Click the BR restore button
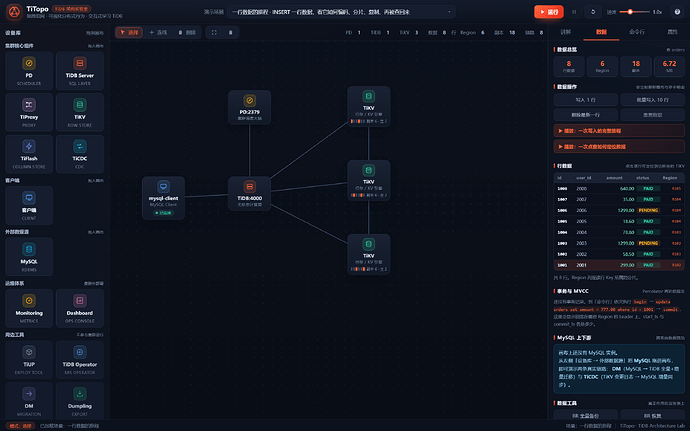Viewport: 690px width, 431px height. [652, 415]
